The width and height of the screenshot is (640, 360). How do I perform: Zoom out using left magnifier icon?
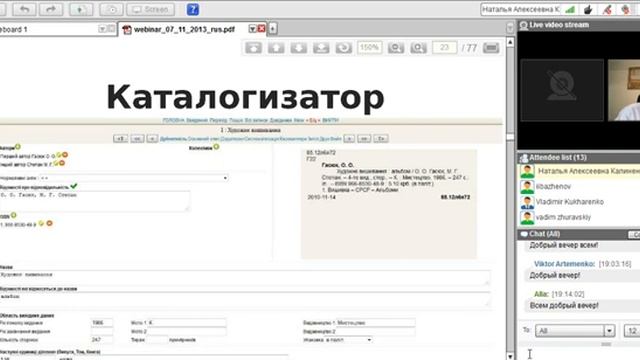tap(396, 48)
